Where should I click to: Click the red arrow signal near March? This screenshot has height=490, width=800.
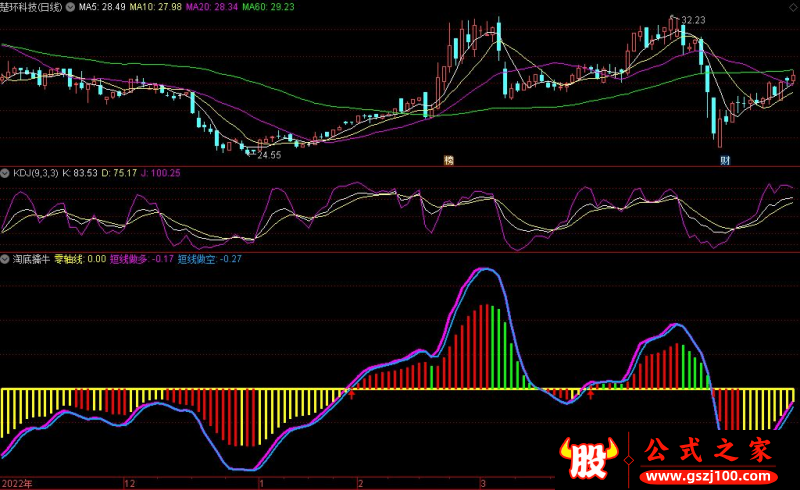tap(591, 393)
